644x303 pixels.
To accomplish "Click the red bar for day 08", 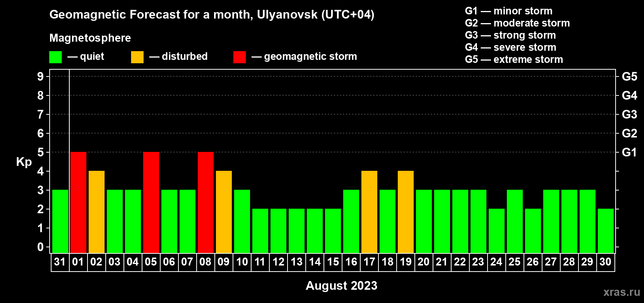I will [x=206, y=202].
